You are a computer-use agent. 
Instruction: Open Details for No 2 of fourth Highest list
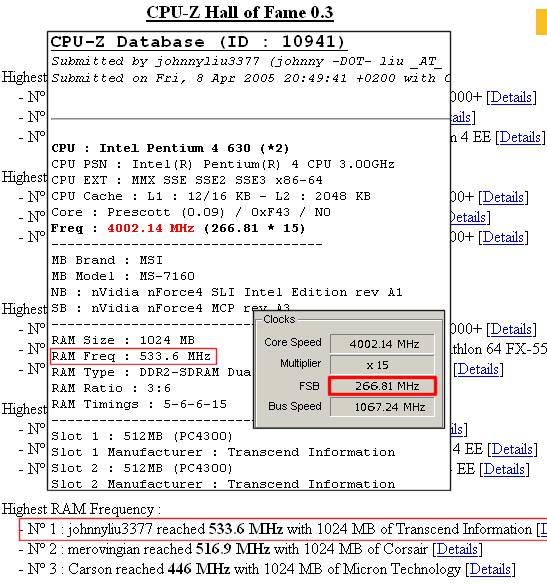512,449
